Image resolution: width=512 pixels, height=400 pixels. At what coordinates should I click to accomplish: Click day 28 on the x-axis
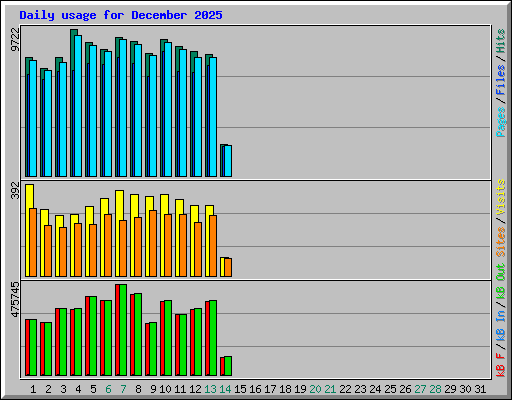[x=435, y=389]
